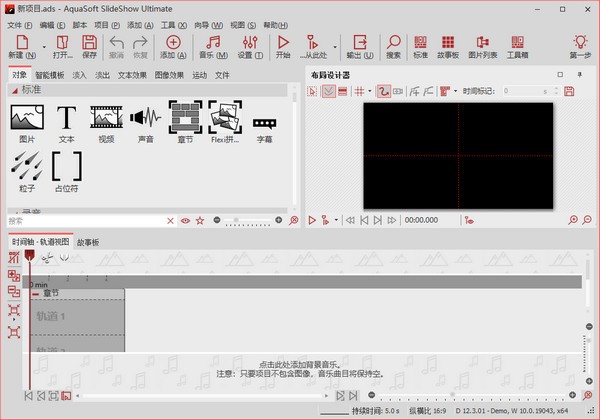Select the Flexi拼贴 collage object

[x=226, y=123]
